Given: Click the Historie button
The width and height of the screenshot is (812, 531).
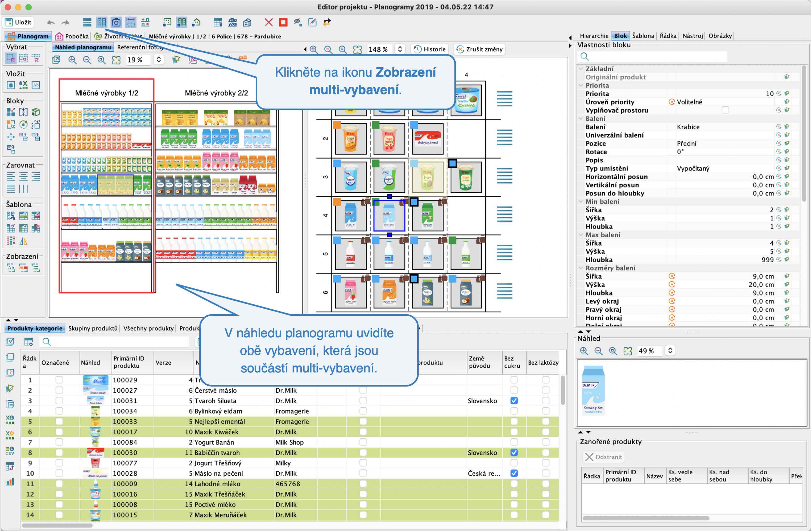Looking at the screenshot, I should (430, 49).
